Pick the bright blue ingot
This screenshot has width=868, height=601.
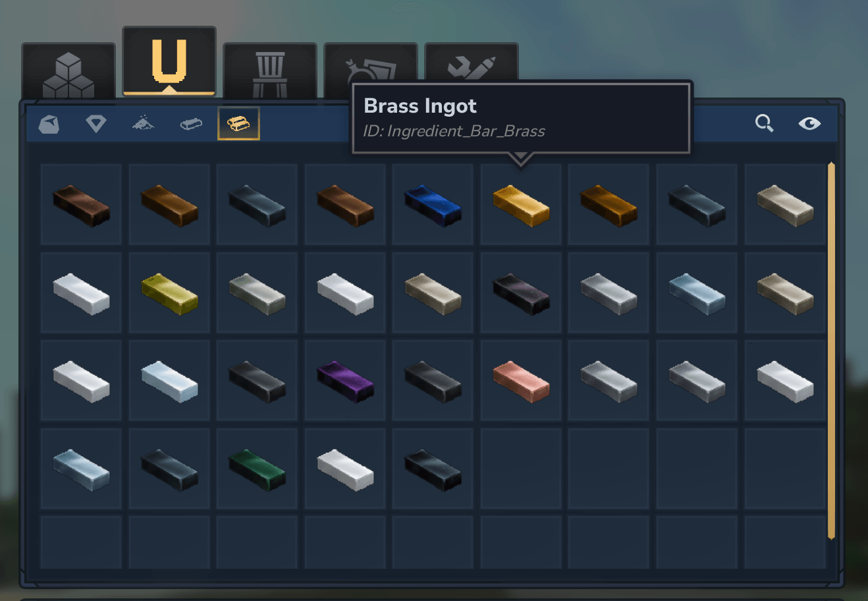433,205
